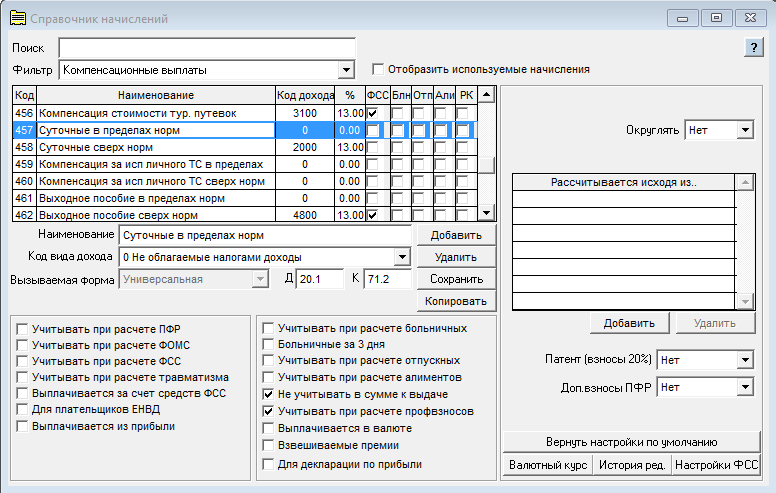Screen dimensions: 776x493
Task: Toggle Для декларации по прибыли checkbox
Action: pyautogui.click(x=268, y=464)
